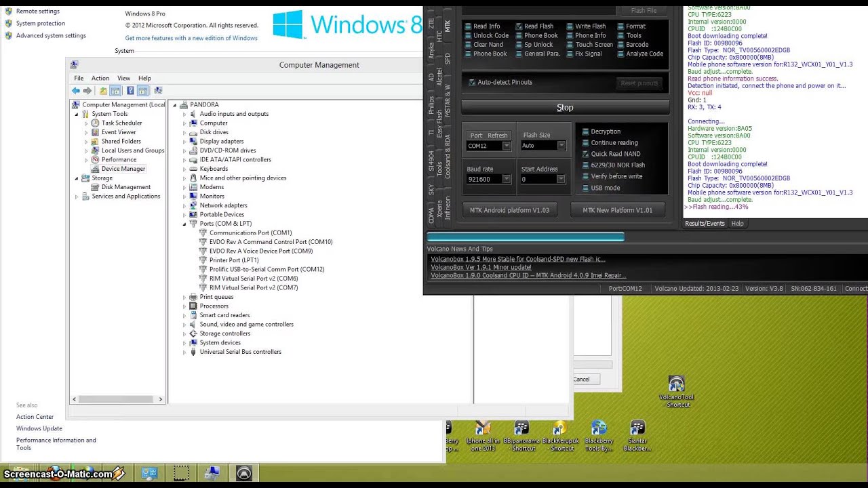The height and width of the screenshot is (488, 868).
Task: Check the Write Flash option
Action: [570, 26]
